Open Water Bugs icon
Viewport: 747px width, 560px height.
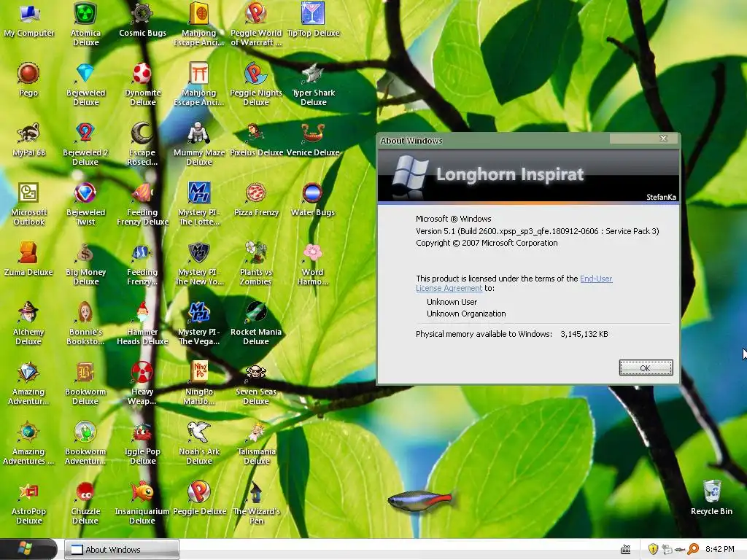[312, 199]
